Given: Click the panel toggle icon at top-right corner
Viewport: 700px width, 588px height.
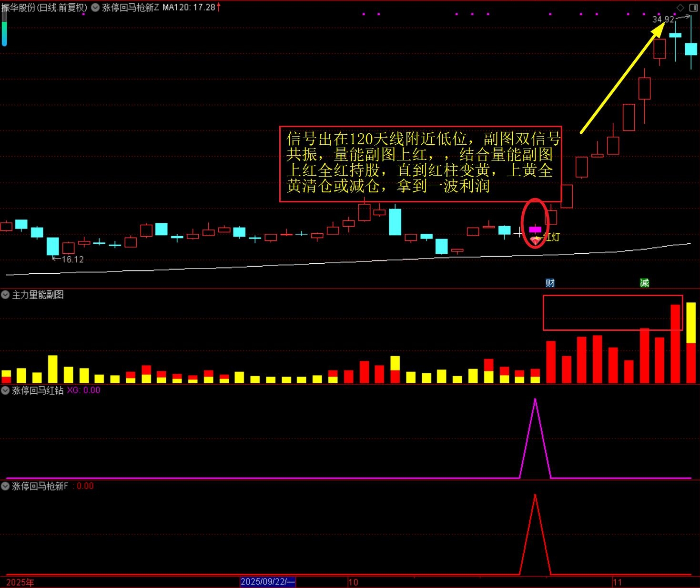Looking at the screenshot, I should [693, 8].
